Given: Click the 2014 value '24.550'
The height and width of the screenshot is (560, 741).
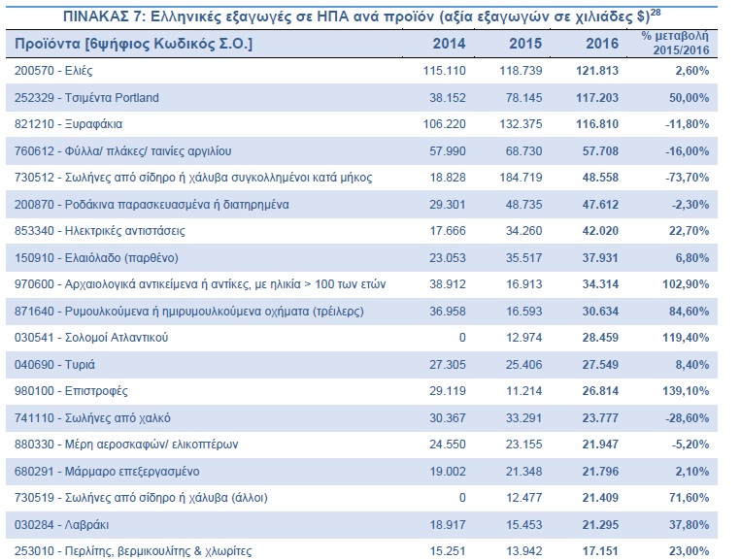Looking at the screenshot, I should click(448, 445).
